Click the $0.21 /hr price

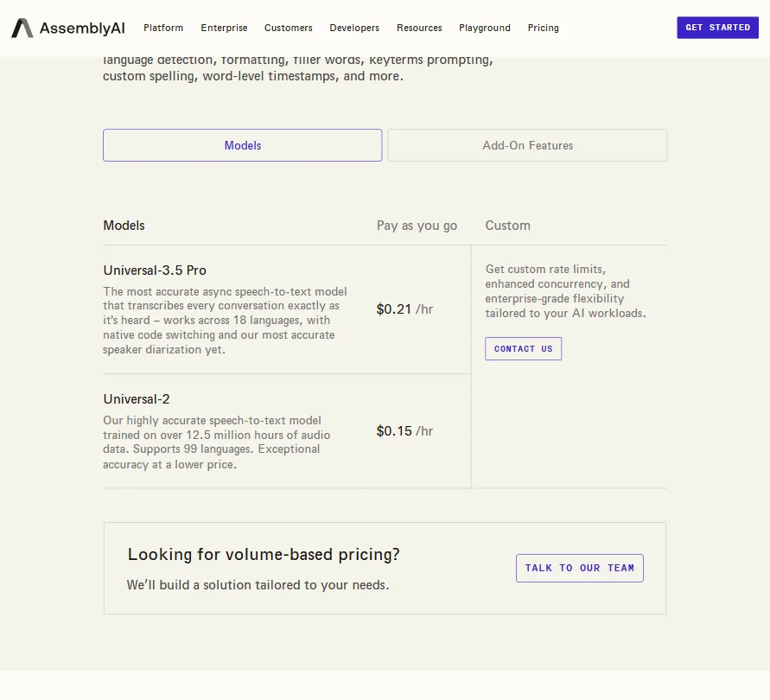(404, 309)
